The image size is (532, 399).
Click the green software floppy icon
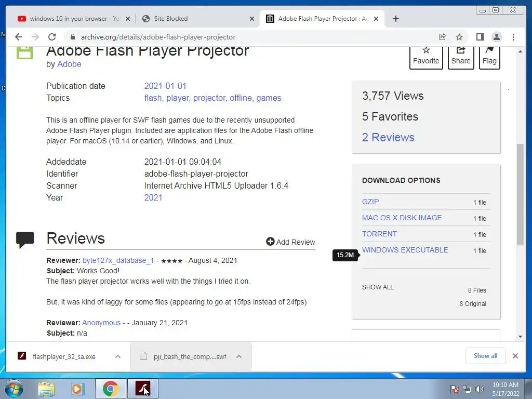point(25,52)
